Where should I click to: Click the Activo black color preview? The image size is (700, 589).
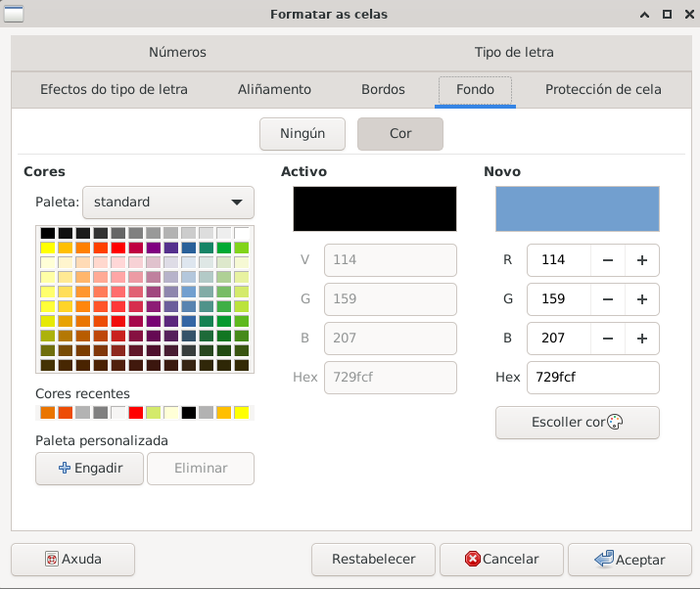click(x=375, y=208)
